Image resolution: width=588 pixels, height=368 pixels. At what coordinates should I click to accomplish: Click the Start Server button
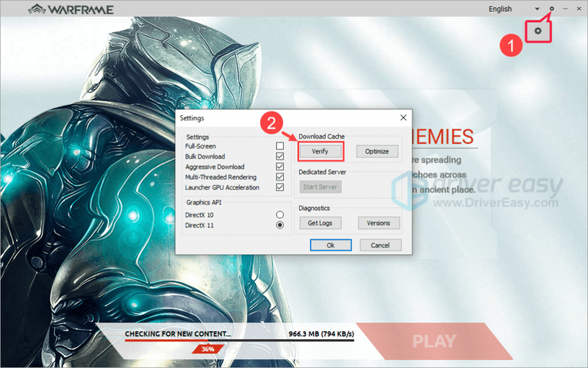(320, 187)
